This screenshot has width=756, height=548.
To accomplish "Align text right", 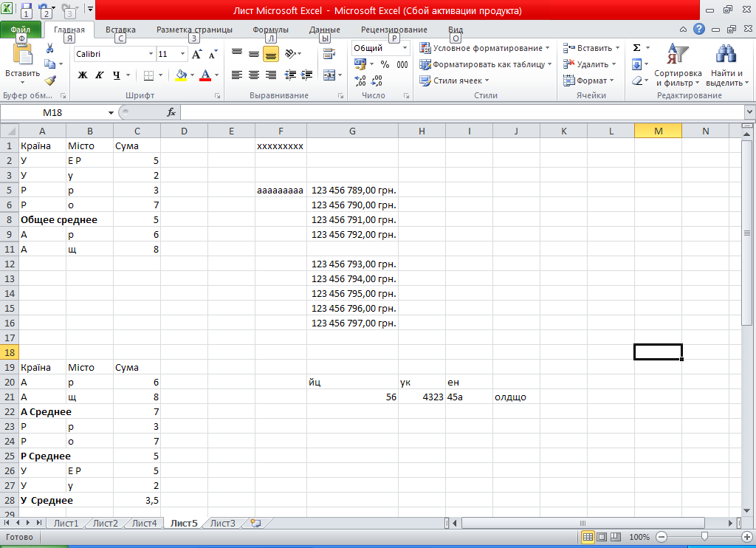I will [x=271, y=75].
